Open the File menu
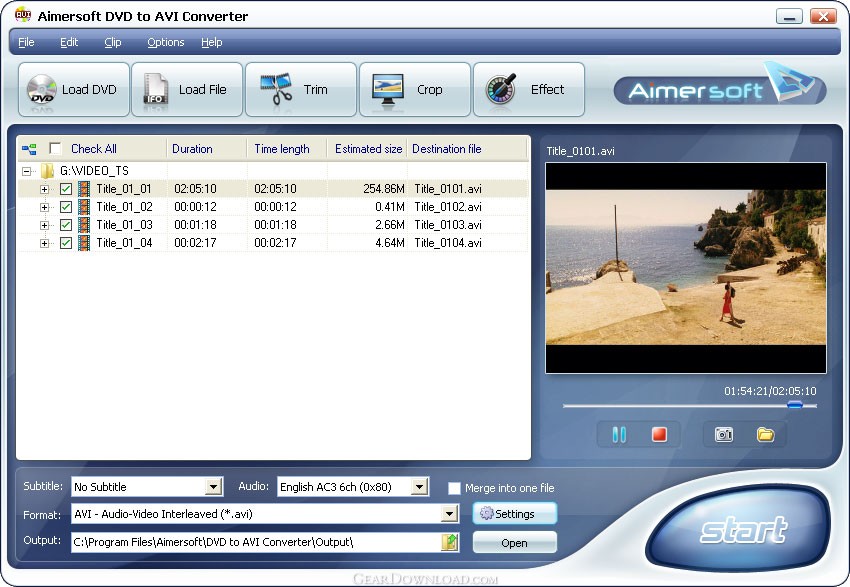This screenshot has height=587, width=850. pyautogui.click(x=26, y=42)
